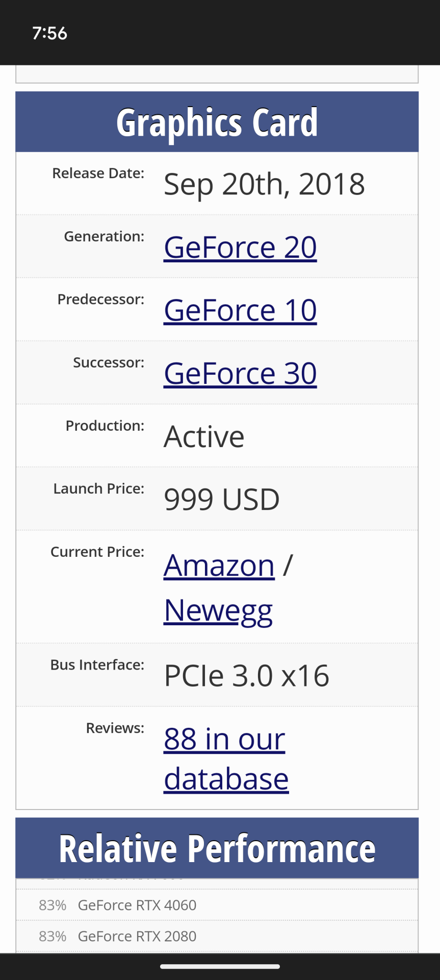Check current price on Newegg
This screenshot has height=980, width=440.
tap(218, 610)
